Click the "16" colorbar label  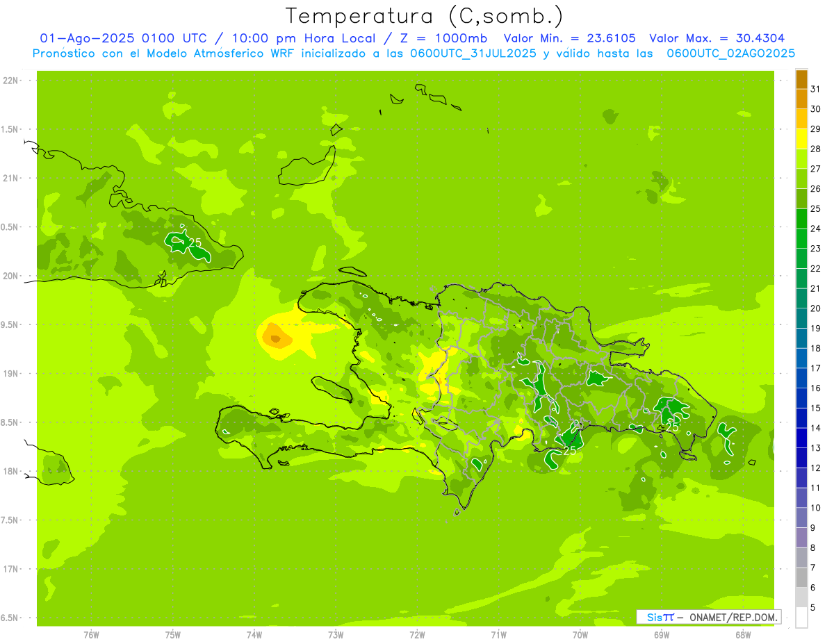[816, 388]
